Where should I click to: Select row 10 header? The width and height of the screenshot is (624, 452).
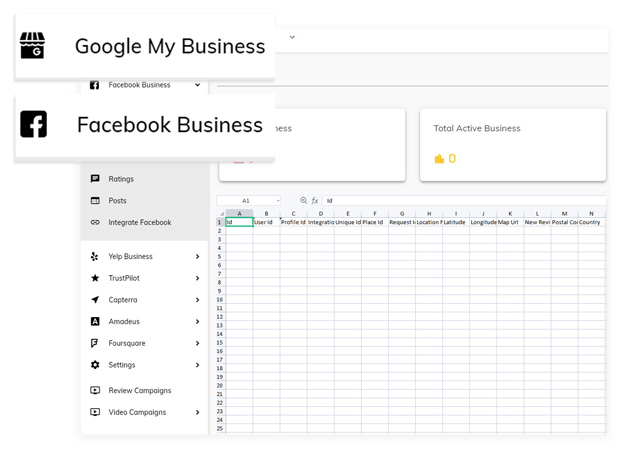click(220, 300)
